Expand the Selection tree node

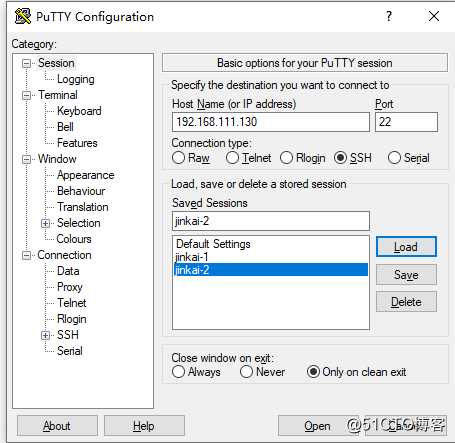tap(46, 223)
